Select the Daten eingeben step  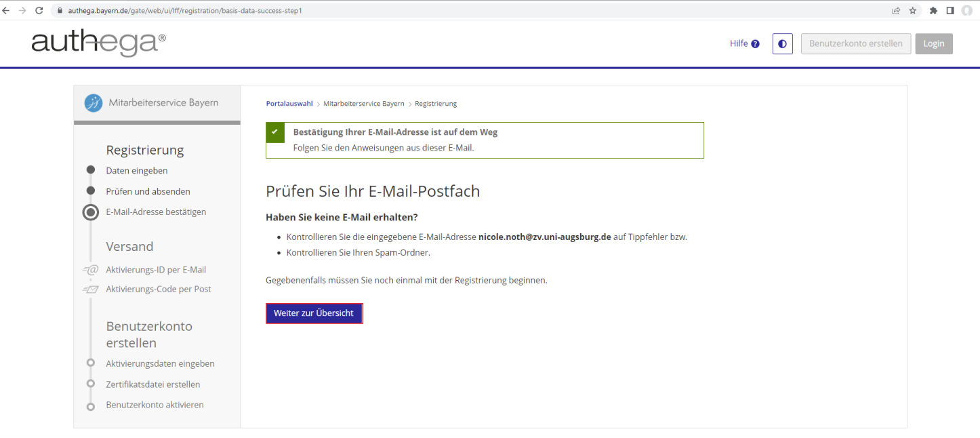[x=136, y=171]
